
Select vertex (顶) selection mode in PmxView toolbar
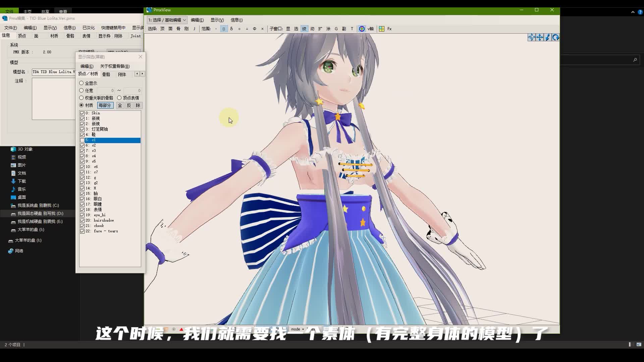pyautogui.click(x=162, y=29)
